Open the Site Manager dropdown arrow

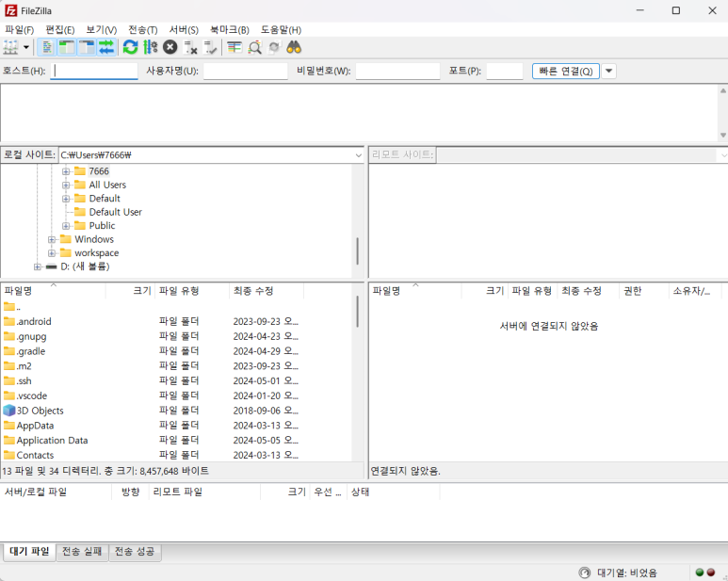pos(26,47)
